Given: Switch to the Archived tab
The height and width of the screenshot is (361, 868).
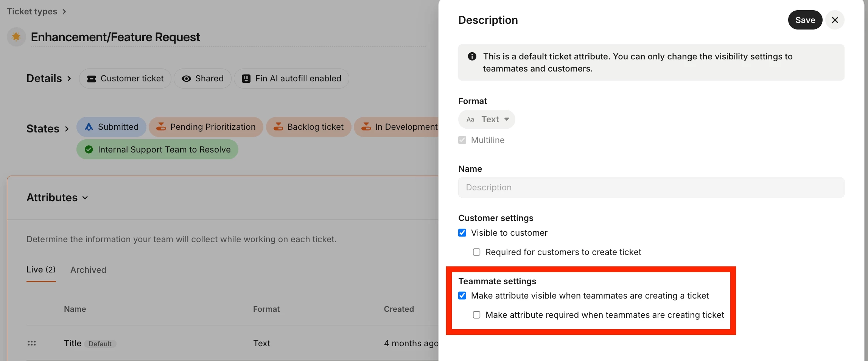Looking at the screenshot, I should [x=88, y=270].
